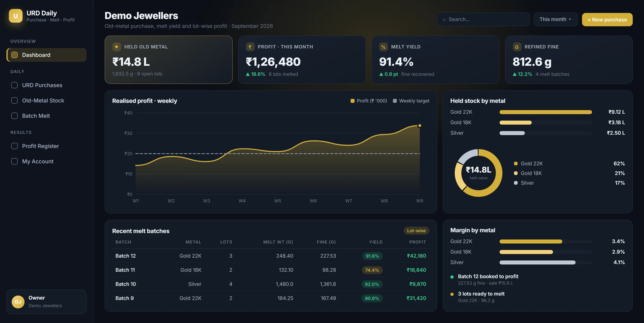The width and height of the screenshot is (644, 323).
Task: Click the Gold 18K 21% legend entry
Action: (569, 173)
